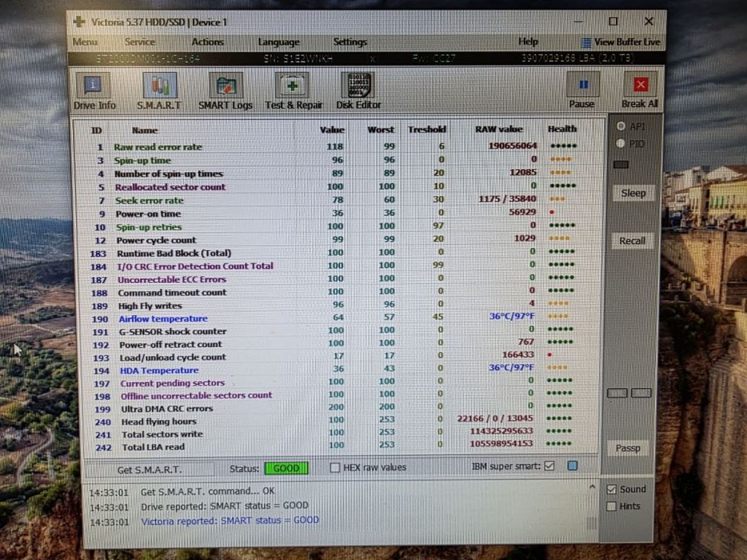Open the Help menu

(528, 42)
